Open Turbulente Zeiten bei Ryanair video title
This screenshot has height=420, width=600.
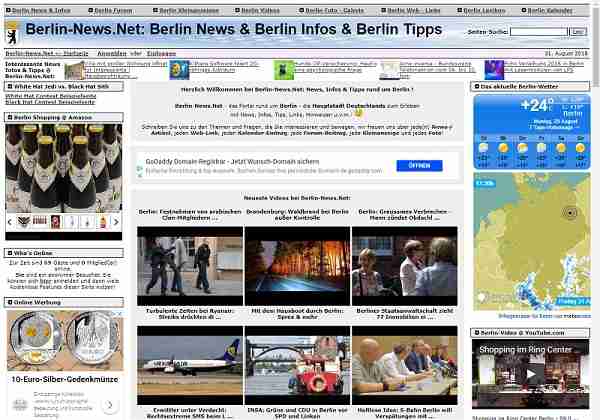(190, 314)
